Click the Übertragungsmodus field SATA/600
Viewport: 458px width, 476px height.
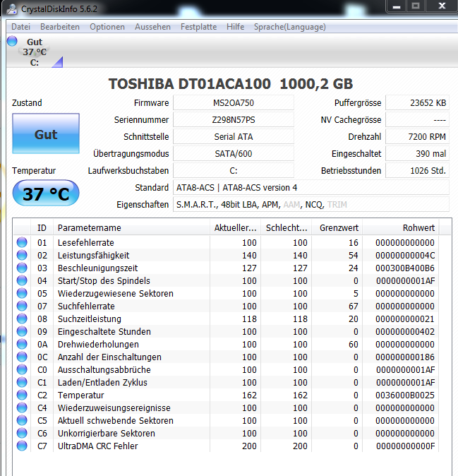click(x=234, y=154)
